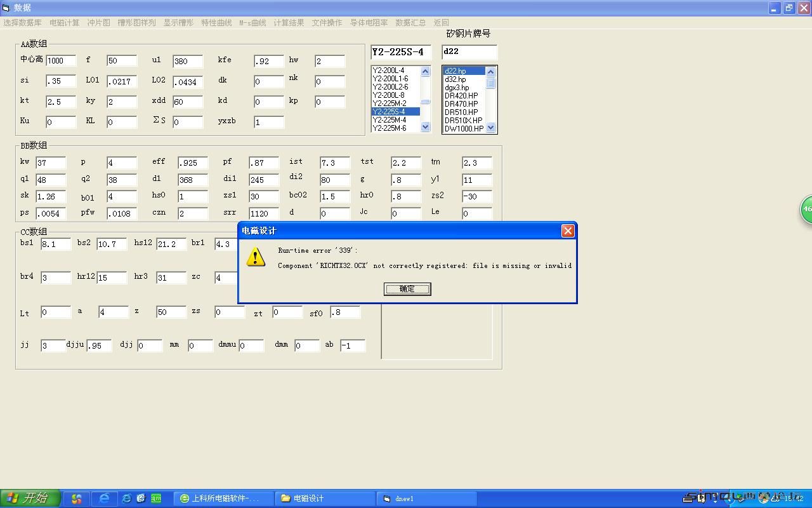Open the 计算结果 menu
812x508 pixels.
289,22
